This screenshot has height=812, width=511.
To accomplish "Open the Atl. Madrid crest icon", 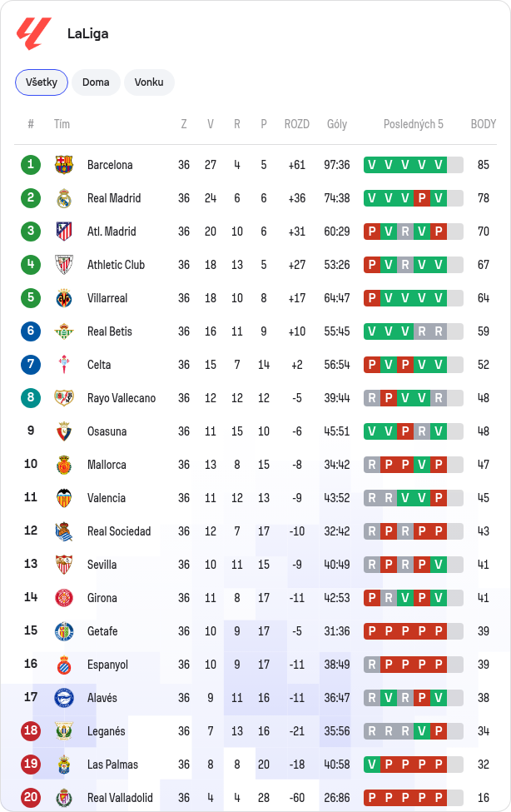I will click(x=64, y=232).
